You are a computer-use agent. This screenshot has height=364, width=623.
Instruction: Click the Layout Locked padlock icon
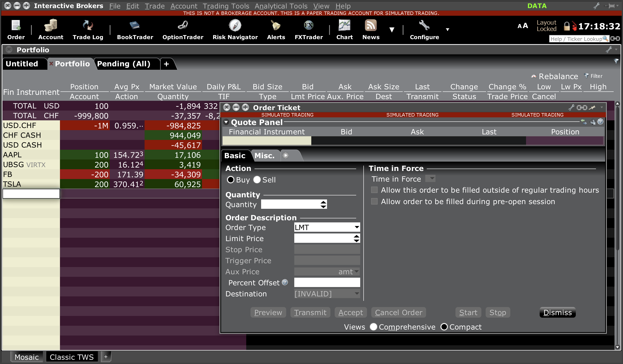[x=567, y=26]
